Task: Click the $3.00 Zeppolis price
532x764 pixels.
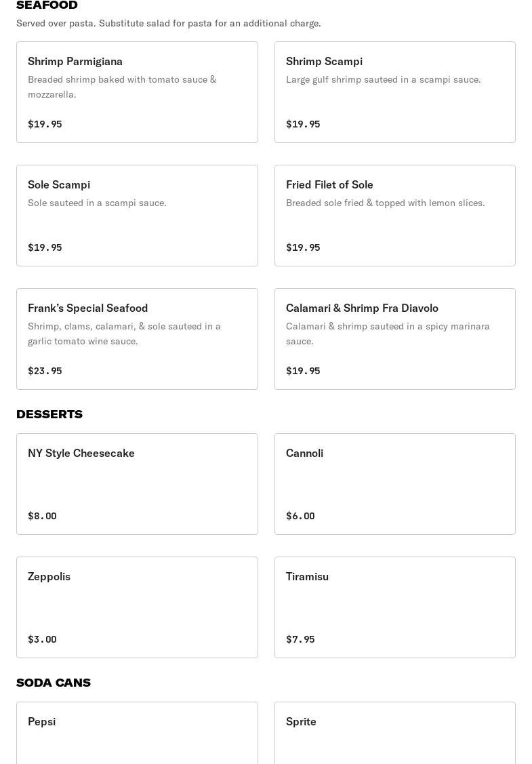Action: pos(42,639)
